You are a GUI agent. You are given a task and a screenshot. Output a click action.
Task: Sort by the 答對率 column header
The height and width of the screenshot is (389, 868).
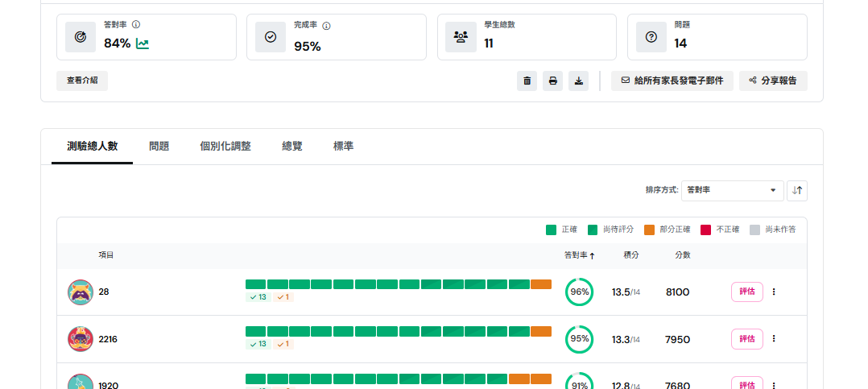(579, 255)
